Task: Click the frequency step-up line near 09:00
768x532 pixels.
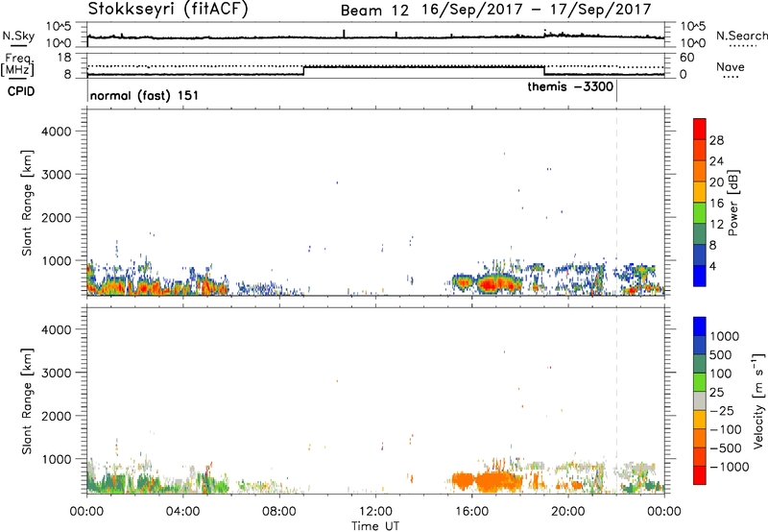Action: point(303,70)
